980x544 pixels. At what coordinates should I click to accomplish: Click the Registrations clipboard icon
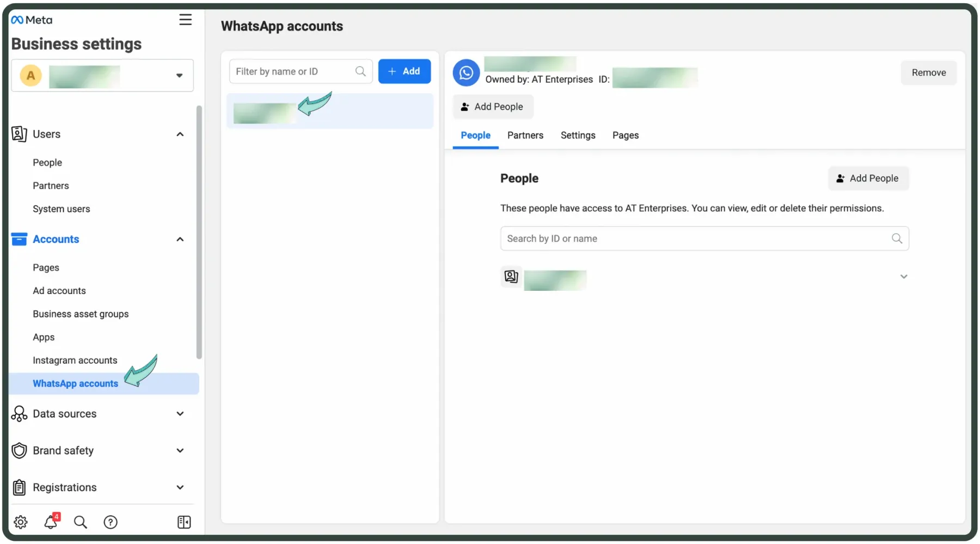[x=19, y=487]
